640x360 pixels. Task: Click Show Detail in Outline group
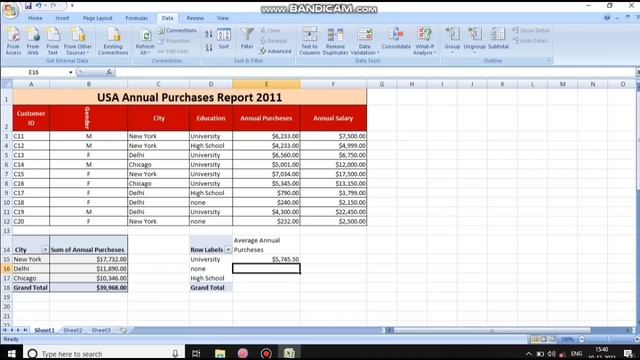(531, 31)
